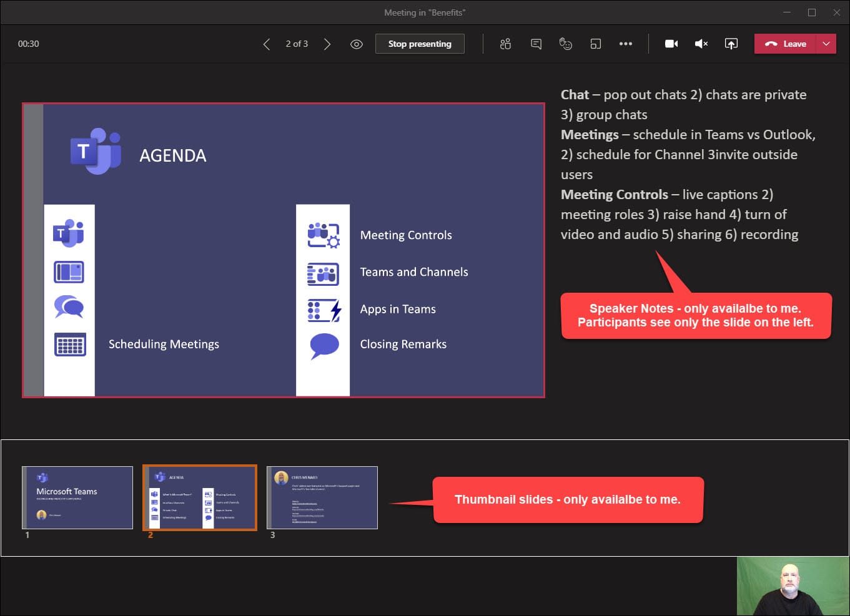The height and width of the screenshot is (616, 850).
Task: Maximize the meeting window
Action: (x=812, y=12)
